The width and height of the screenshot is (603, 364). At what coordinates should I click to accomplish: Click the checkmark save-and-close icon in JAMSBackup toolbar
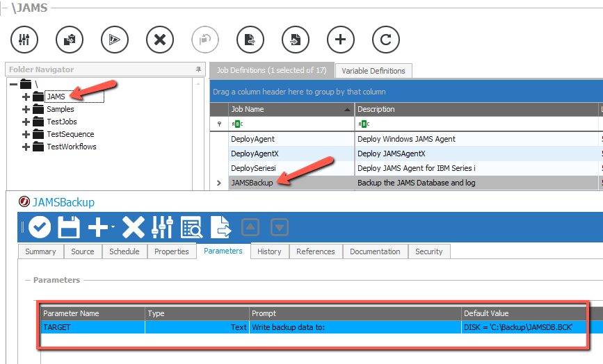(x=40, y=227)
